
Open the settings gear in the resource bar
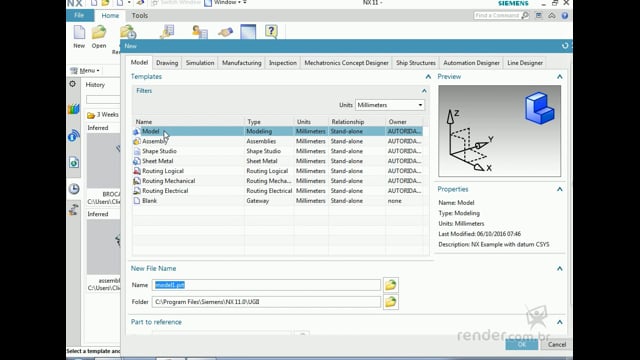73,84
